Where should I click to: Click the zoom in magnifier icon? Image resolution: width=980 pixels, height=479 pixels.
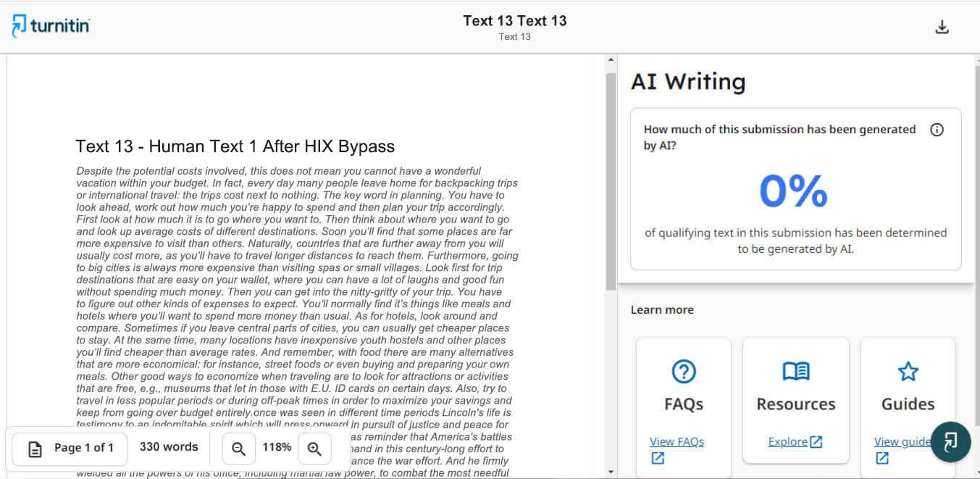click(x=314, y=449)
